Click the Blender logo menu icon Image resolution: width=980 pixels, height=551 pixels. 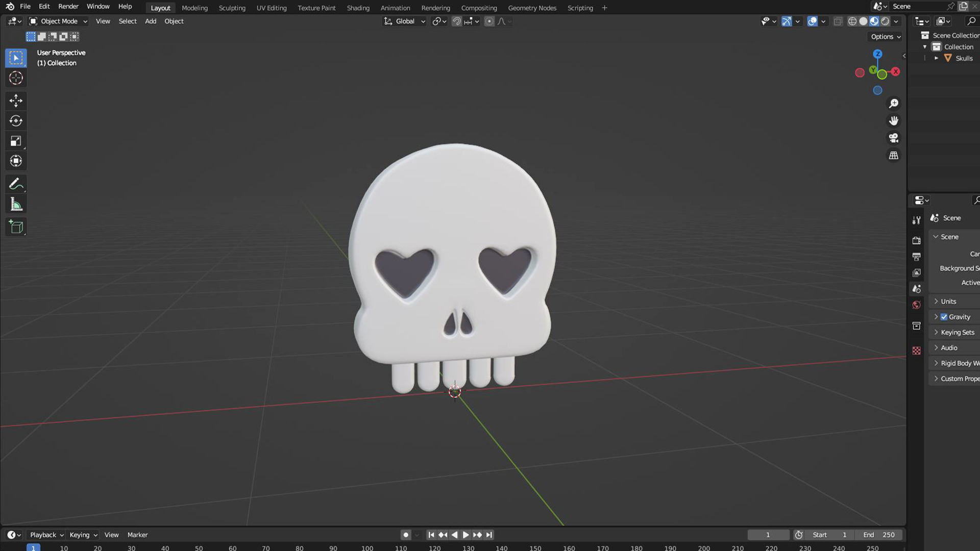tap(10, 7)
